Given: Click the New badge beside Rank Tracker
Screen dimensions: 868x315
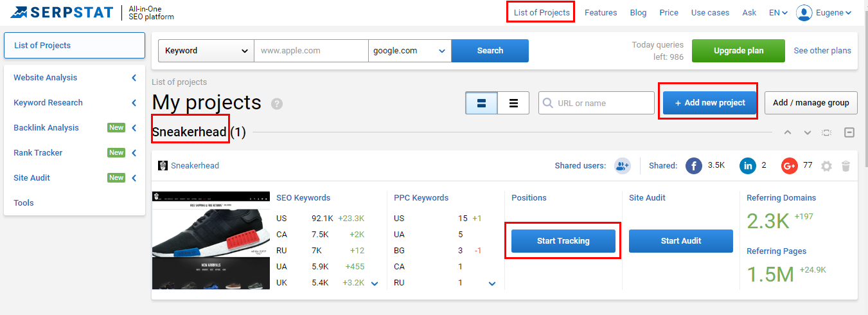Looking at the screenshot, I should pyautogui.click(x=116, y=153).
